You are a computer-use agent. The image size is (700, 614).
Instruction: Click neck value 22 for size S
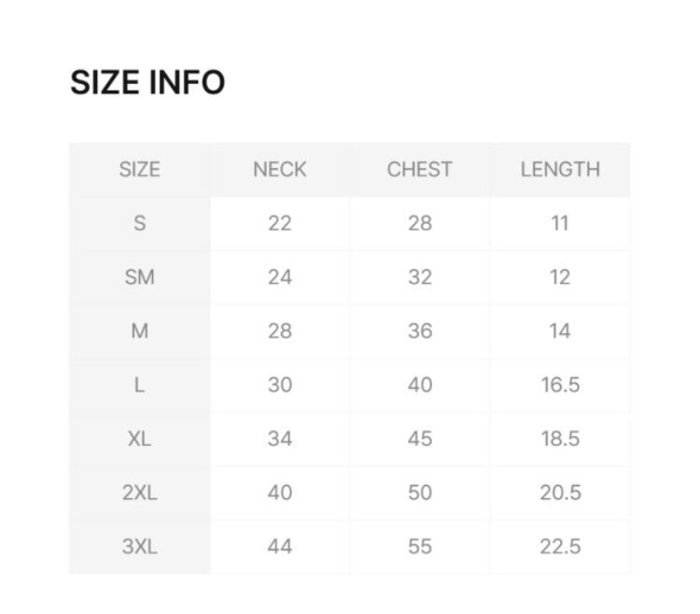point(280,223)
